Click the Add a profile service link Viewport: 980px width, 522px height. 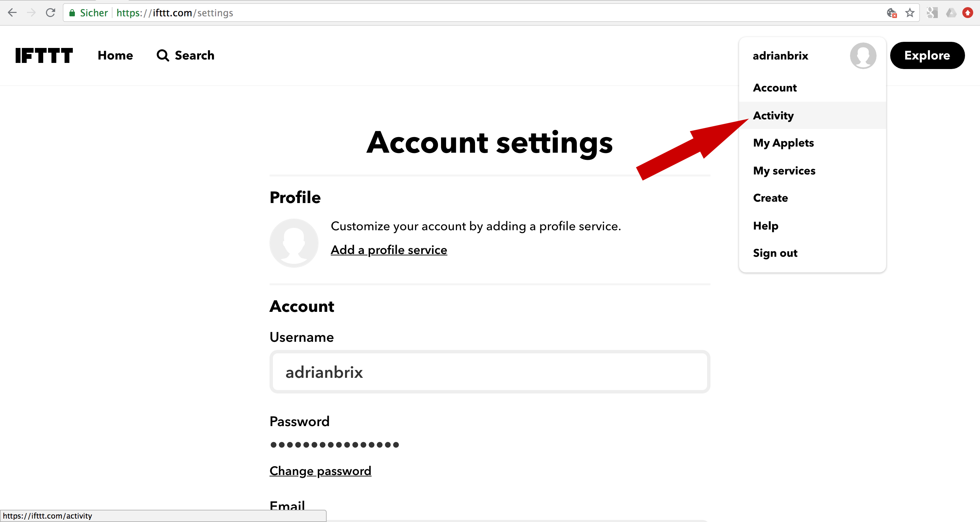[x=389, y=250]
